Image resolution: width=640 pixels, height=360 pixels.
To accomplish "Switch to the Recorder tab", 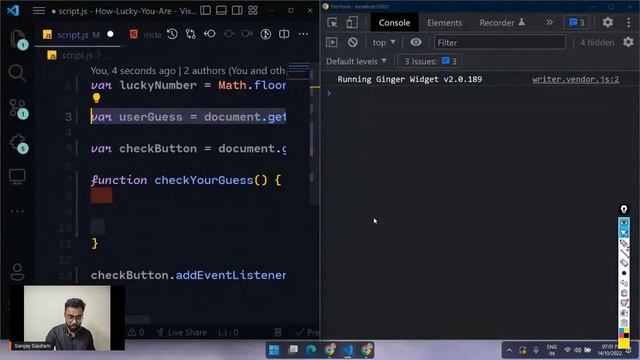I will pyautogui.click(x=502, y=23).
